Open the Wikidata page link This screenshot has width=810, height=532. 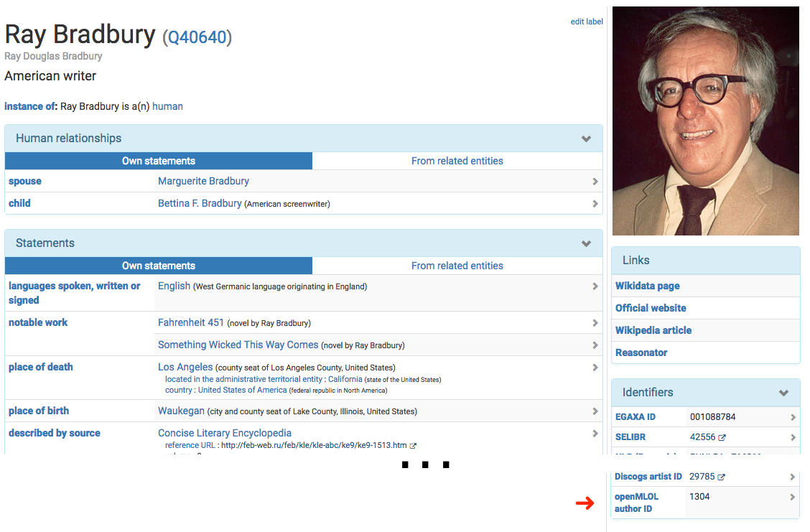click(647, 286)
